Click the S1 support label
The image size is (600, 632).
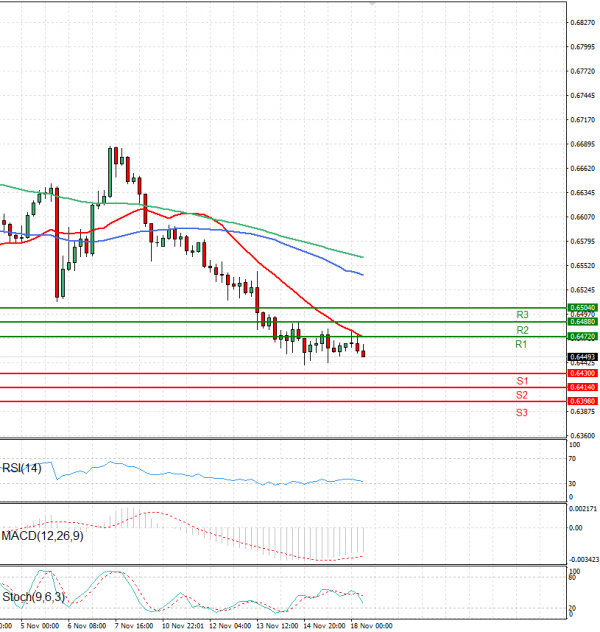coord(522,381)
